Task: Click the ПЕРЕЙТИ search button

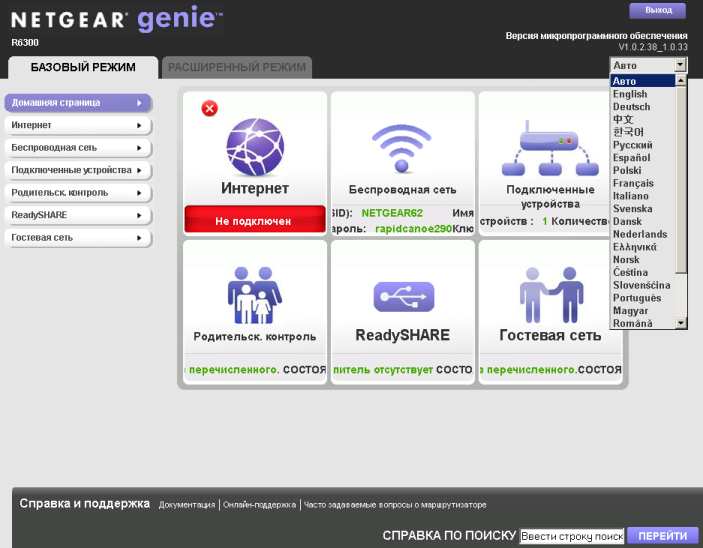Action: pyautogui.click(x=663, y=536)
